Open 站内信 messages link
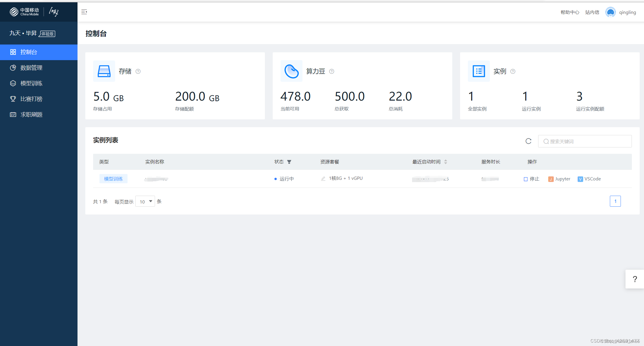 click(592, 12)
